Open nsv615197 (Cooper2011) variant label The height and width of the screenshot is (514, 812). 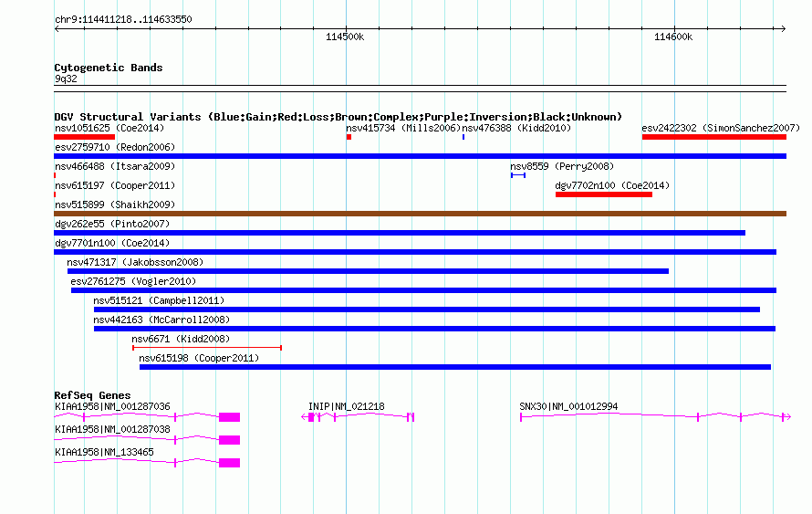click(x=115, y=185)
